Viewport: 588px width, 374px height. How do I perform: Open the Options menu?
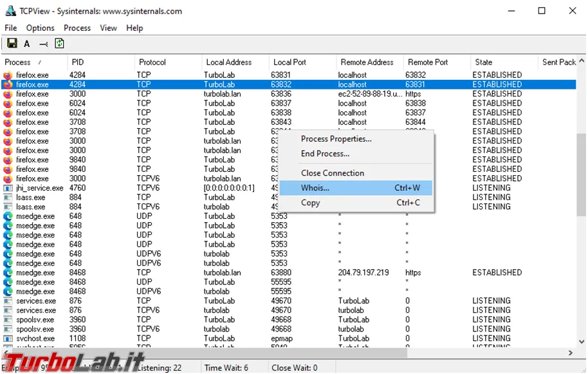[x=40, y=28]
